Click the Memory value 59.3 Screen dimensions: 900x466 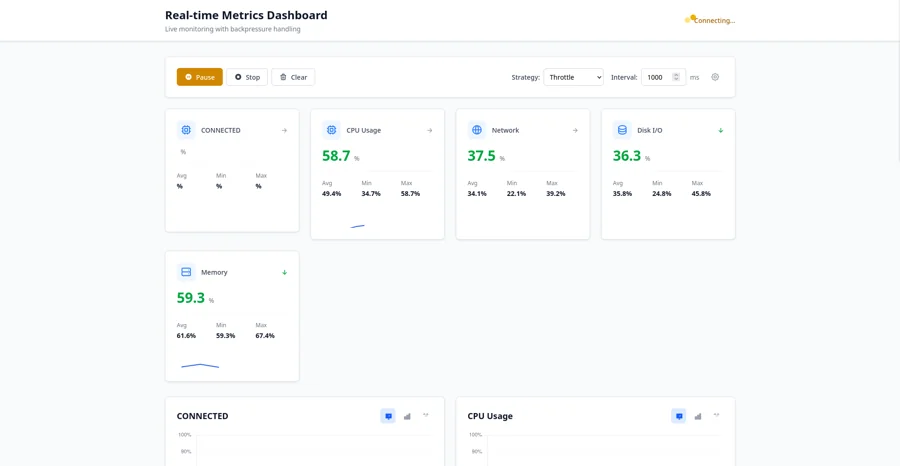191,298
